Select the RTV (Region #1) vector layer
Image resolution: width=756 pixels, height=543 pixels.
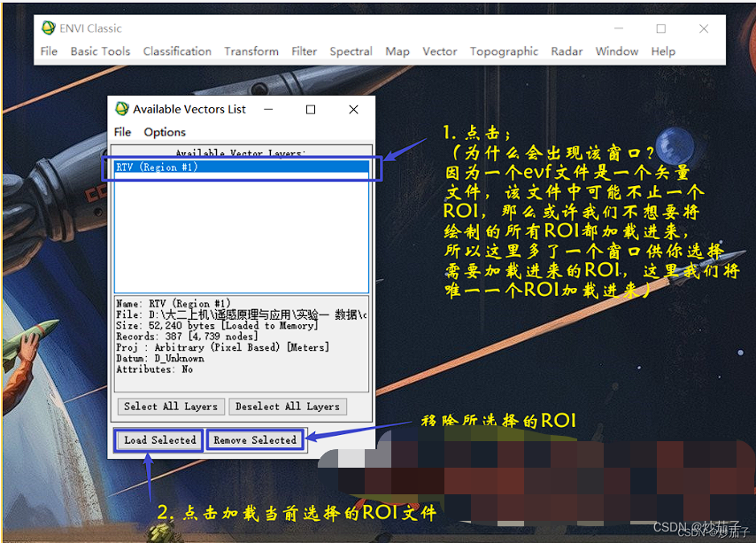(242, 167)
